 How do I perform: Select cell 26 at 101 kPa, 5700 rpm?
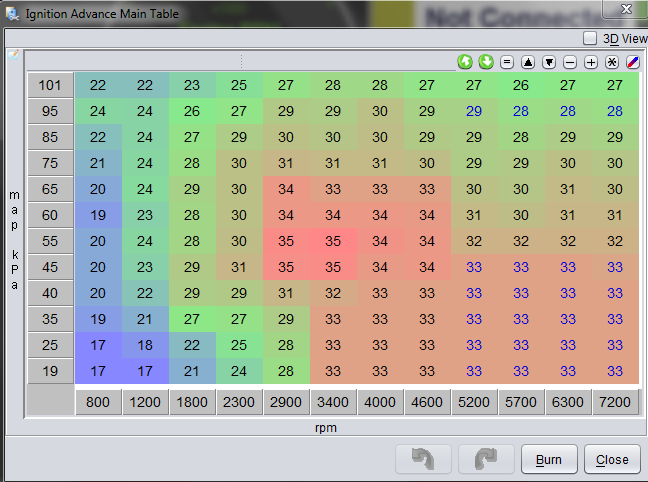click(x=521, y=85)
